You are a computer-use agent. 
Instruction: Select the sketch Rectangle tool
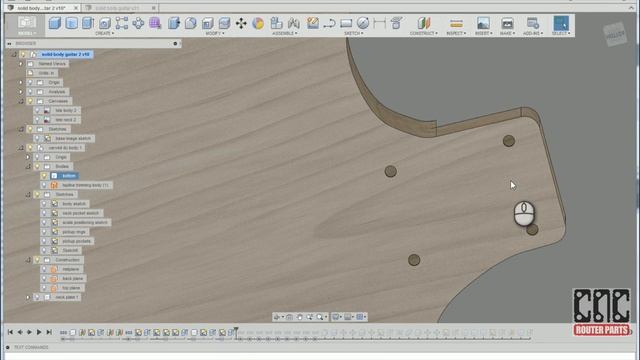click(346, 23)
